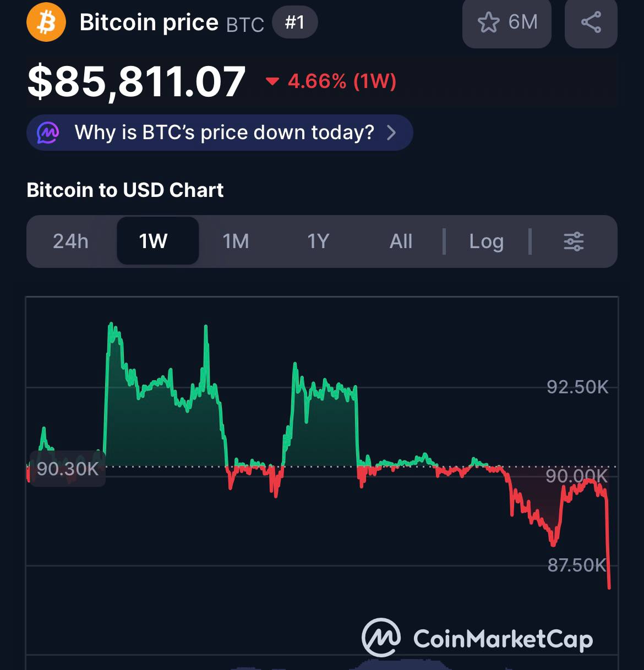Click the 4.66% (1W) change text
Image resolution: width=644 pixels, height=670 pixels.
pos(342,82)
